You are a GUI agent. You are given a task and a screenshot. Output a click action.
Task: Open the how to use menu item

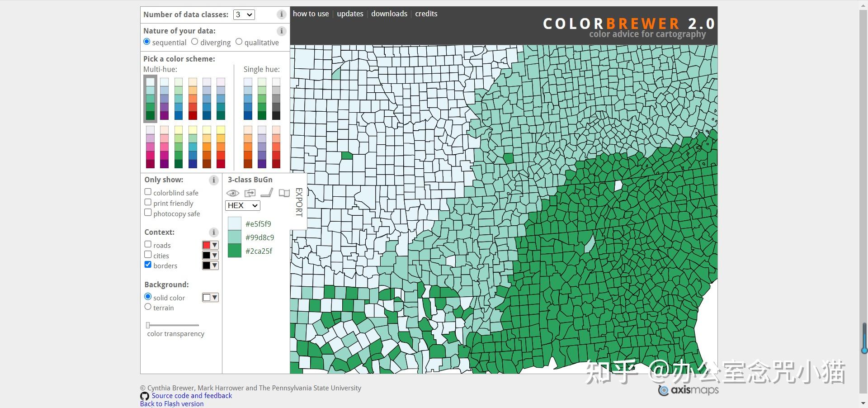tap(311, 14)
